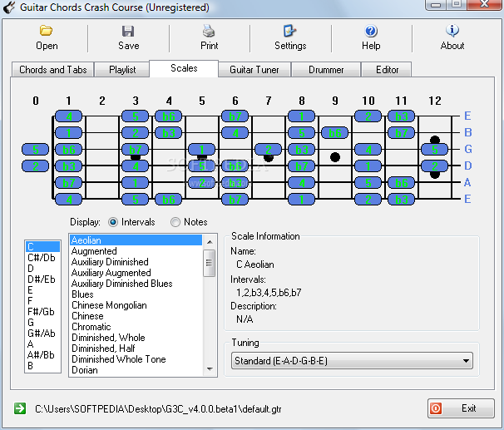The image size is (504, 430).
Task: Click the b6 marker at fret 9
Action: click(x=334, y=133)
